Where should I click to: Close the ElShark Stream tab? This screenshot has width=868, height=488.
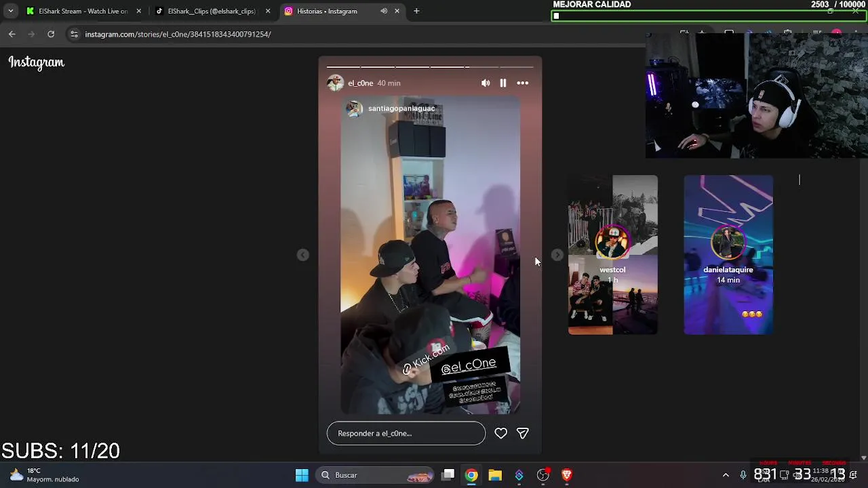[x=139, y=11]
